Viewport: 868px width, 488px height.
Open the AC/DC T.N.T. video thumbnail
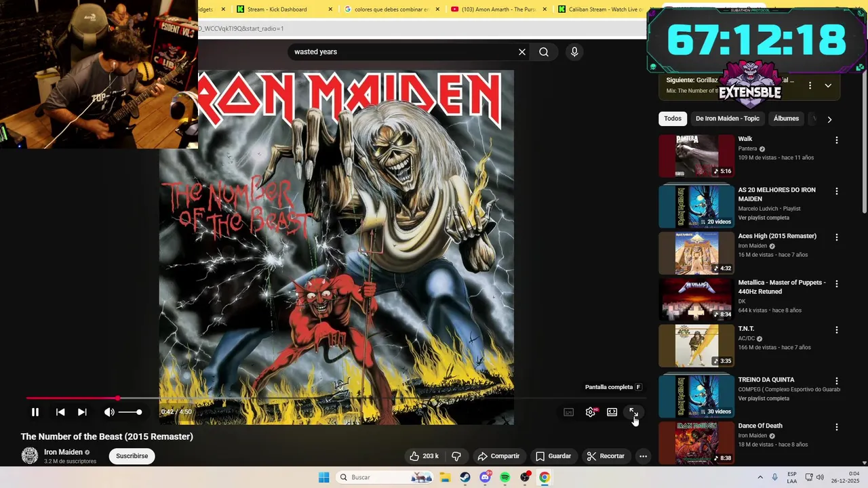coord(696,346)
